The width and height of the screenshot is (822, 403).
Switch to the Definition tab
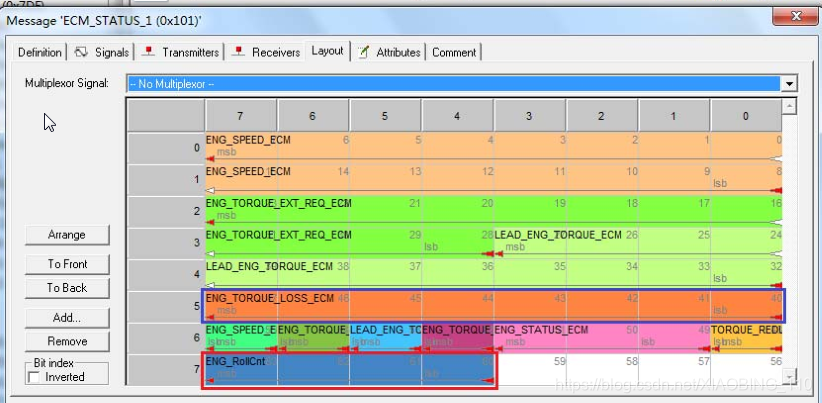click(39, 52)
